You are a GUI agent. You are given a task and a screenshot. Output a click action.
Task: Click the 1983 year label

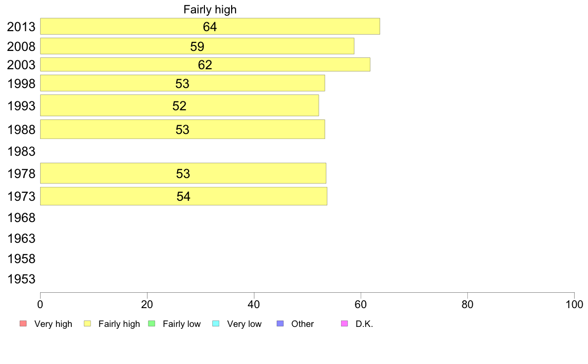[21, 151]
